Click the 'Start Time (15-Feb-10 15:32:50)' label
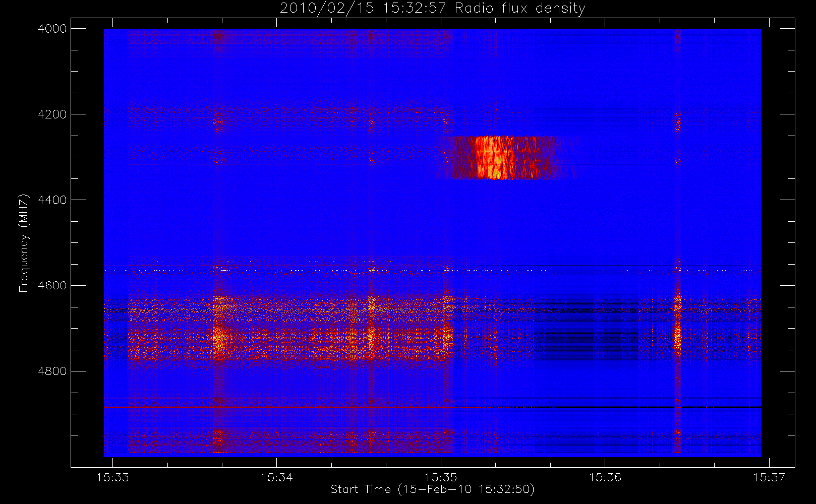This screenshot has height=504, width=816. click(x=432, y=489)
